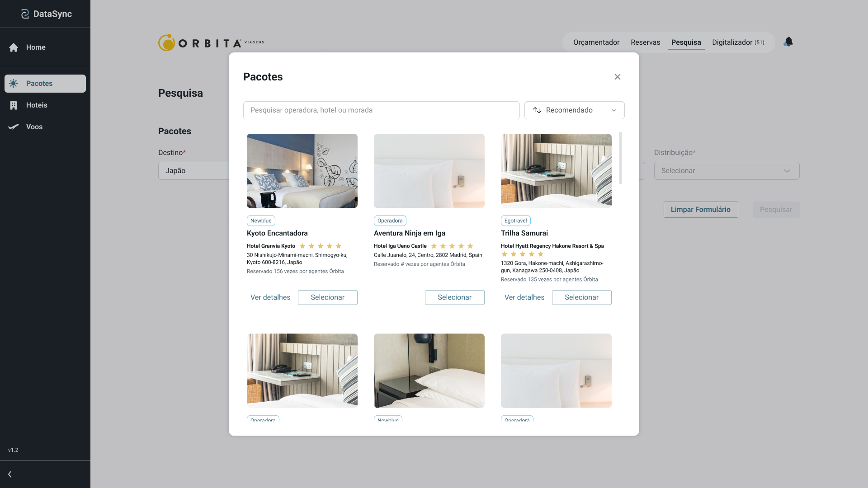Click the Limpar Formulário button

coord(700,210)
